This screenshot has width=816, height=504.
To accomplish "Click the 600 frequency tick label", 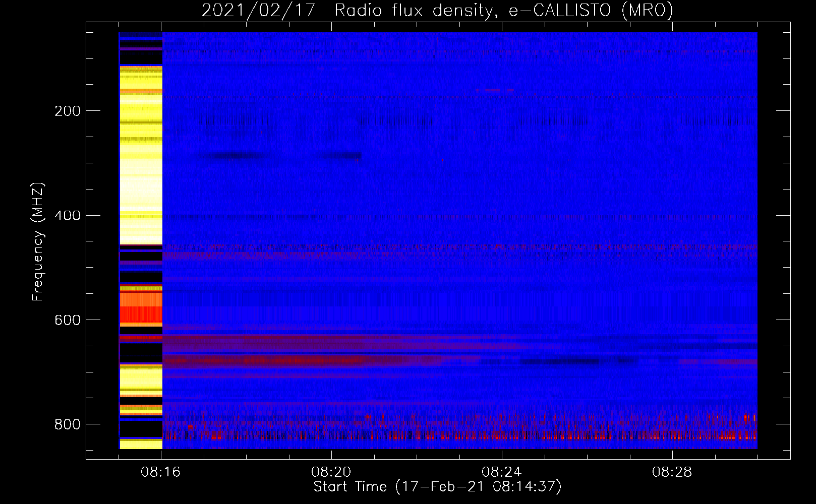I will coord(67,320).
